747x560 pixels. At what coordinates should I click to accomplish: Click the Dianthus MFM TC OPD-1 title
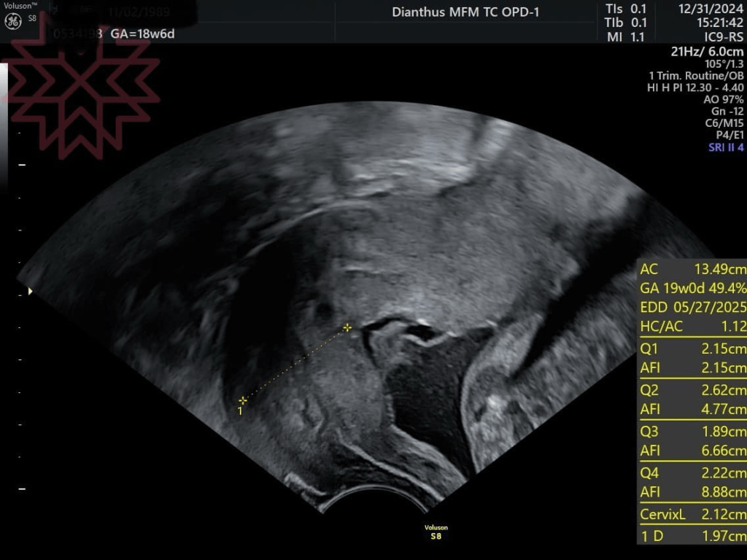point(465,12)
